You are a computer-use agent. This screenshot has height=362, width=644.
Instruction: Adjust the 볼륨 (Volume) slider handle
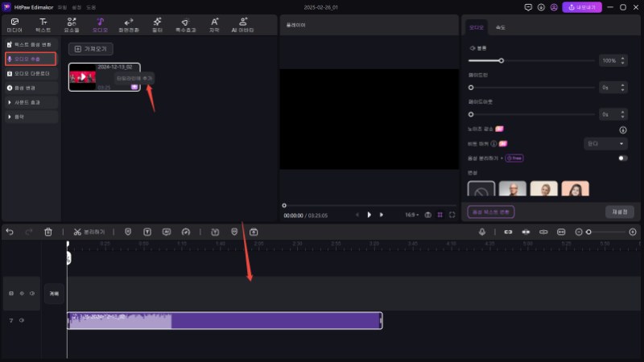point(502,60)
